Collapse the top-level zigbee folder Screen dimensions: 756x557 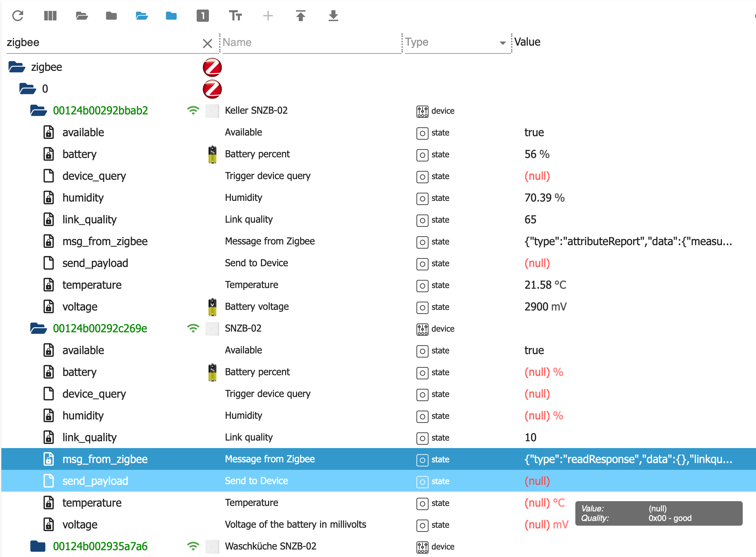point(17,67)
